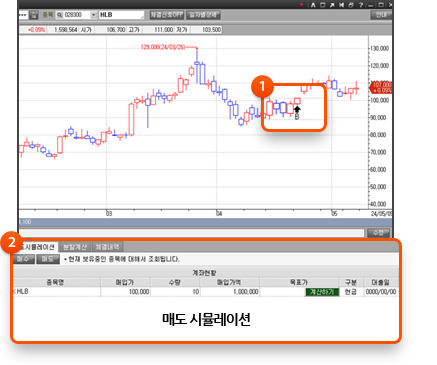Switch to the 분할계산 tab
This screenshot has height=365, width=437.
coord(75,247)
